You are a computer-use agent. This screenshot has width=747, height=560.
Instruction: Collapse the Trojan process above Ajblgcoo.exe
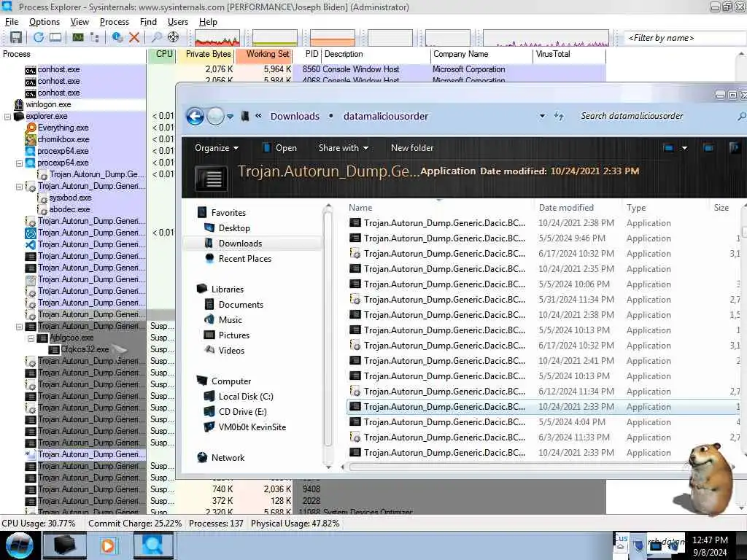pyautogui.click(x=19, y=327)
